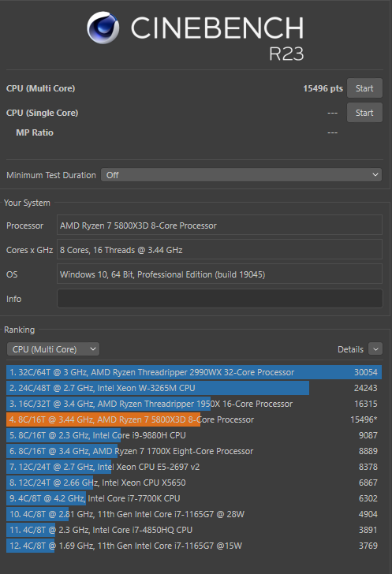Click the CPU (Single Core) label
The height and width of the screenshot is (574, 392).
42,113
